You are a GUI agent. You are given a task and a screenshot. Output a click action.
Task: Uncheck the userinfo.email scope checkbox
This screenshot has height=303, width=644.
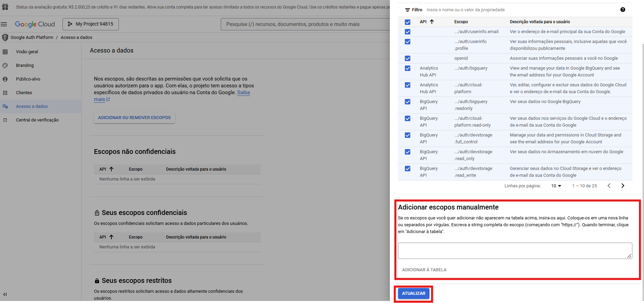click(x=408, y=32)
